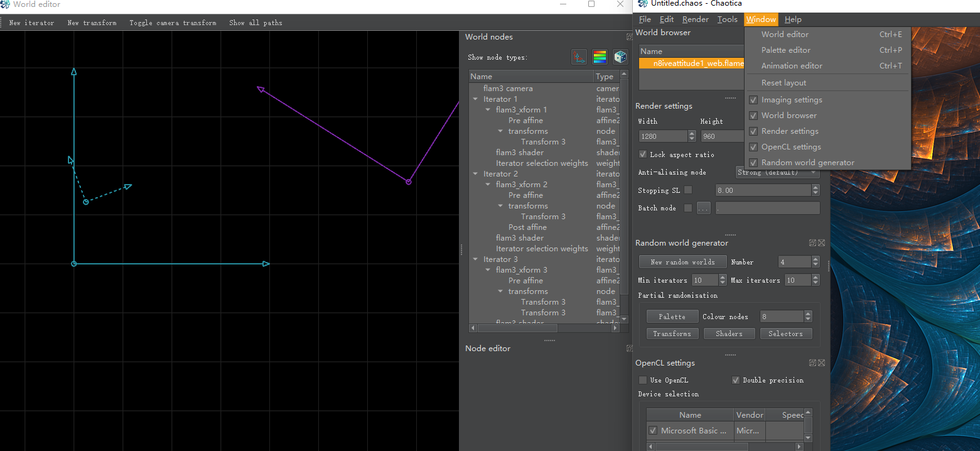
Task: Collapse flam3_xform 2 in node tree
Action: click(x=488, y=185)
